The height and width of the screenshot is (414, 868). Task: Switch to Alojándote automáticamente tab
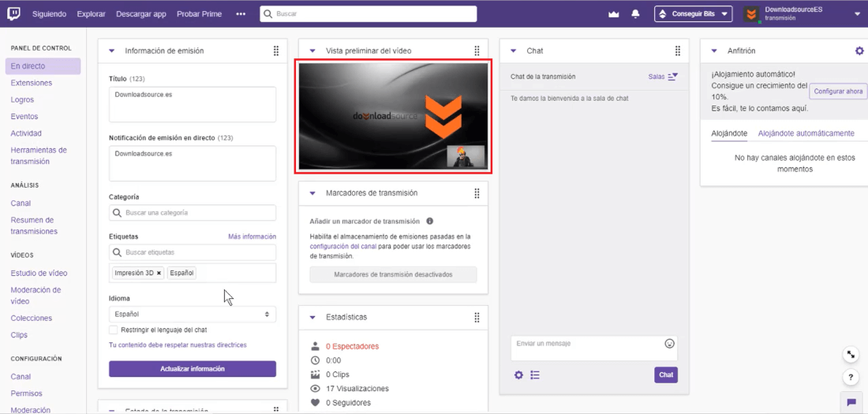[x=806, y=133]
